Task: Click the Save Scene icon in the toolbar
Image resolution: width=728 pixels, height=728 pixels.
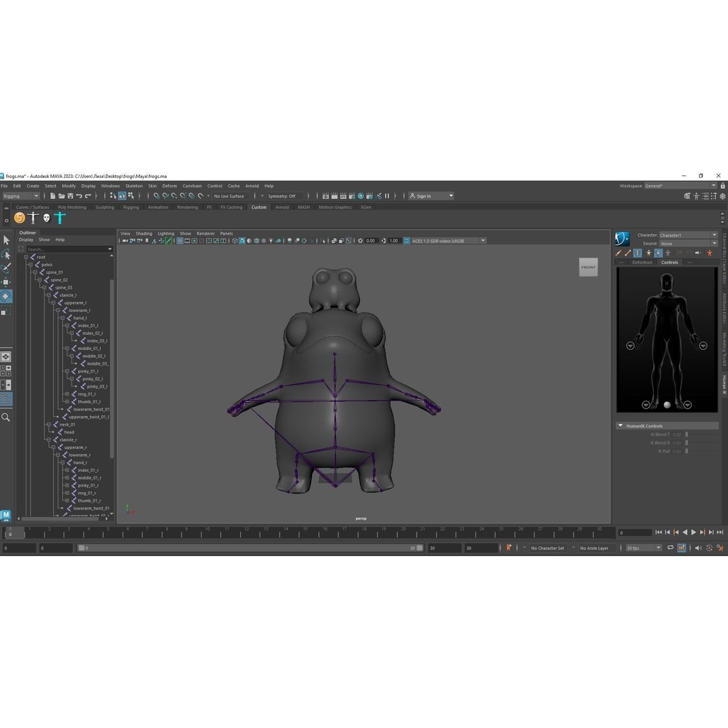Action: pyautogui.click(x=71, y=195)
